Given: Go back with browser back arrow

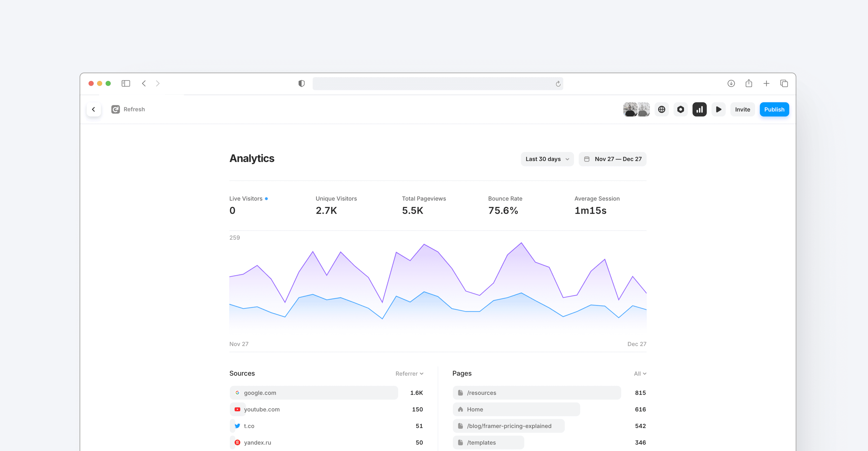Looking at the screenshot, I should [144, 83].
